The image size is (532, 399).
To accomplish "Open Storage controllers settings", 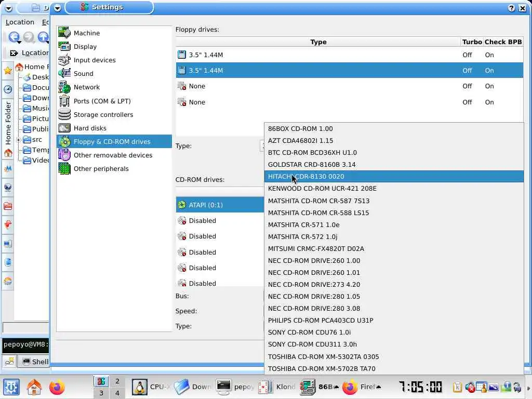I will point(114,115).
